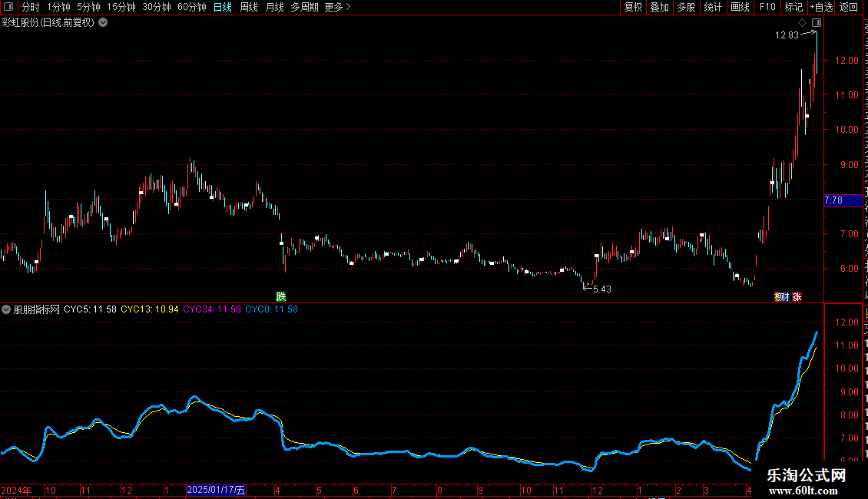The height and width of the screenshot is (499, 868).
Task: Click the 股朋指标网 indicator name
Action: pyautogui.click(x=37, y=309)
